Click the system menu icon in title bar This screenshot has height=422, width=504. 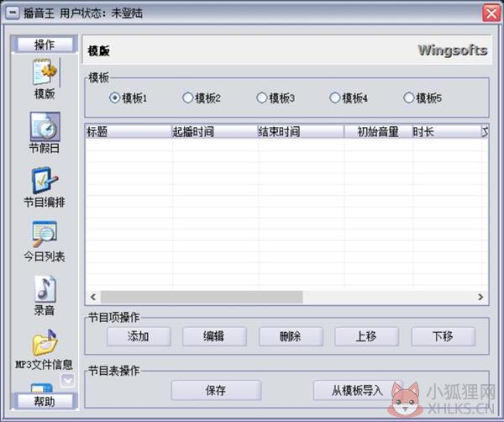tap(13, 13)
